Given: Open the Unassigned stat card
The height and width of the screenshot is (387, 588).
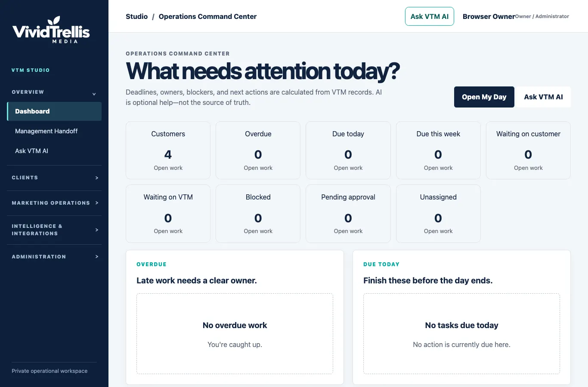Looking at the screenshot, I should 438,214.
